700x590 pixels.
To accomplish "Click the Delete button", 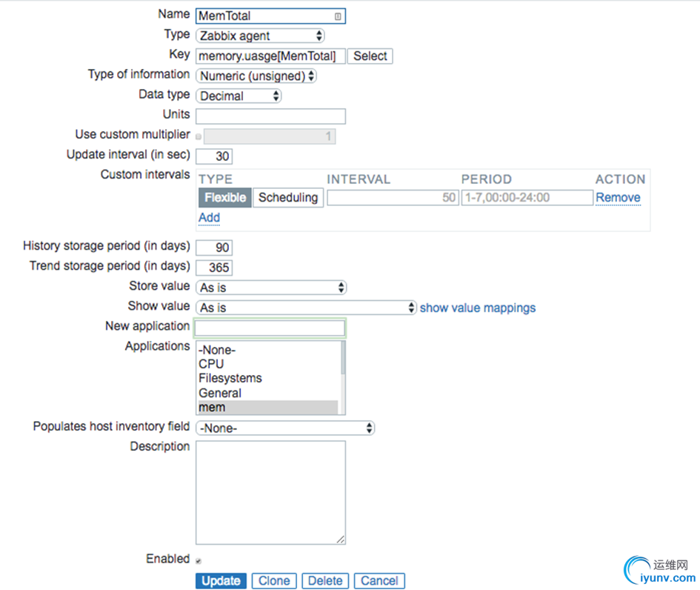I will 325,581.
